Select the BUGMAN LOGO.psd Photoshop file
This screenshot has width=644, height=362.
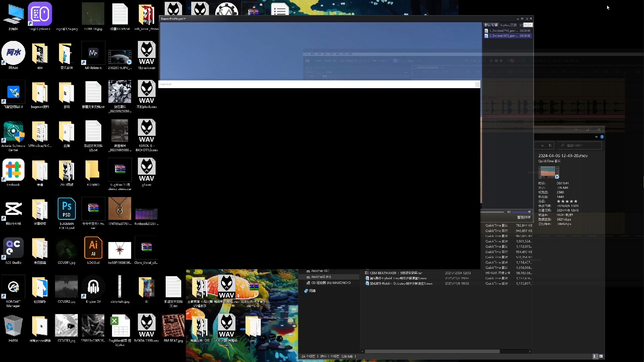click(66, 213)
